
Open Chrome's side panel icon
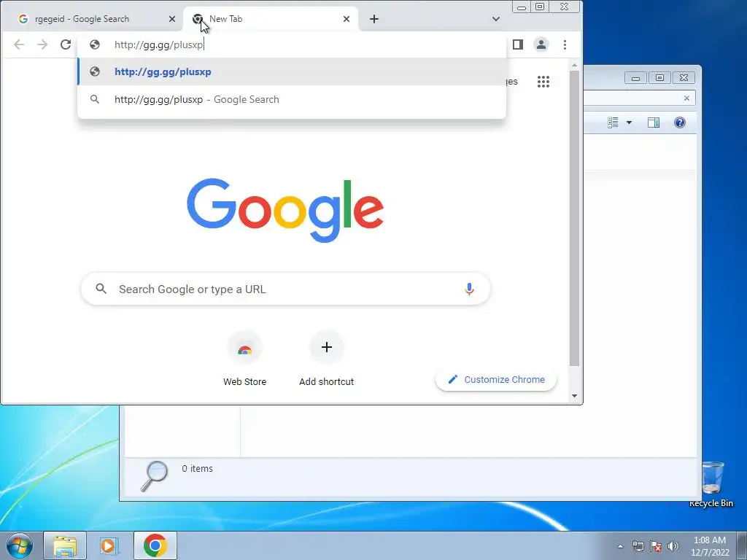tap(518, 44)
